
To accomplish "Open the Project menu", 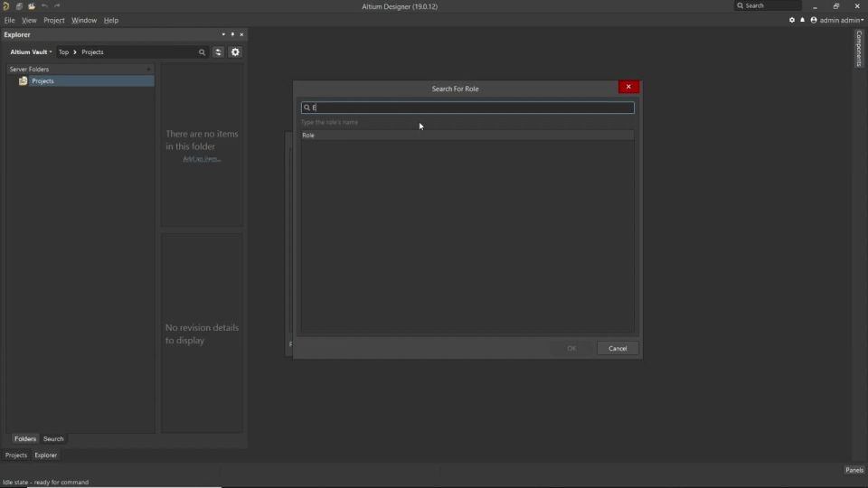I will [54, 21].
